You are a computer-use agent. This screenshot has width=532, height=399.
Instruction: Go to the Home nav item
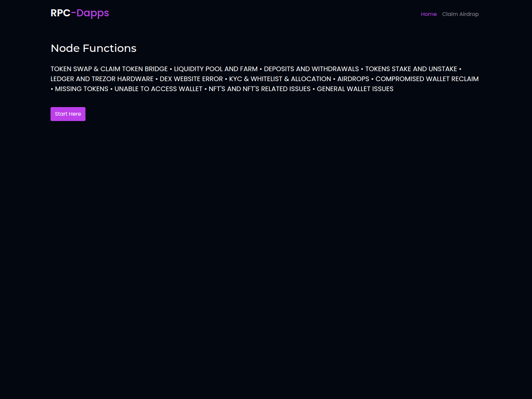(429, 14)
